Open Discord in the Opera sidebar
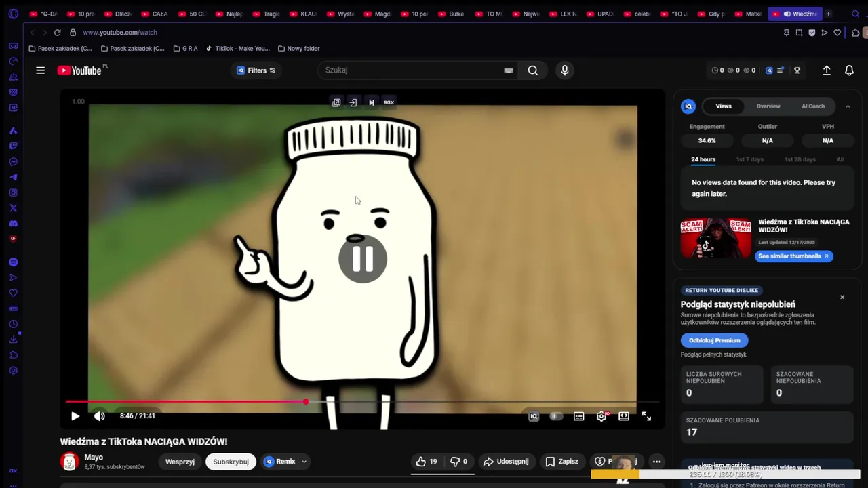This screenshot has width=868, height=488. [x=13, y=224]
